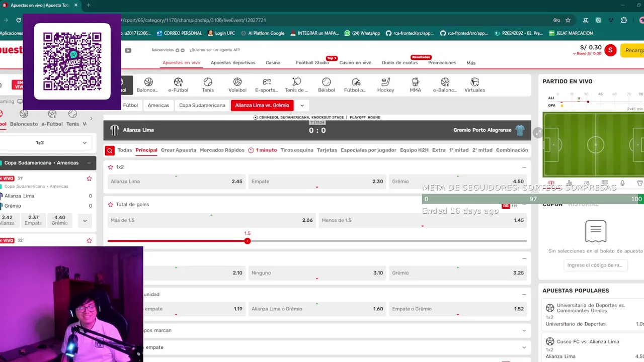The height and width of the screenshot is (362, 644).
Task: Open the Casino en vivo menu item
Action: click(x=355, y=63)
